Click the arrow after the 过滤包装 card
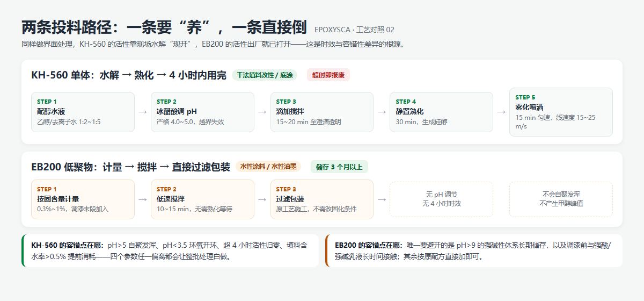 382,199
